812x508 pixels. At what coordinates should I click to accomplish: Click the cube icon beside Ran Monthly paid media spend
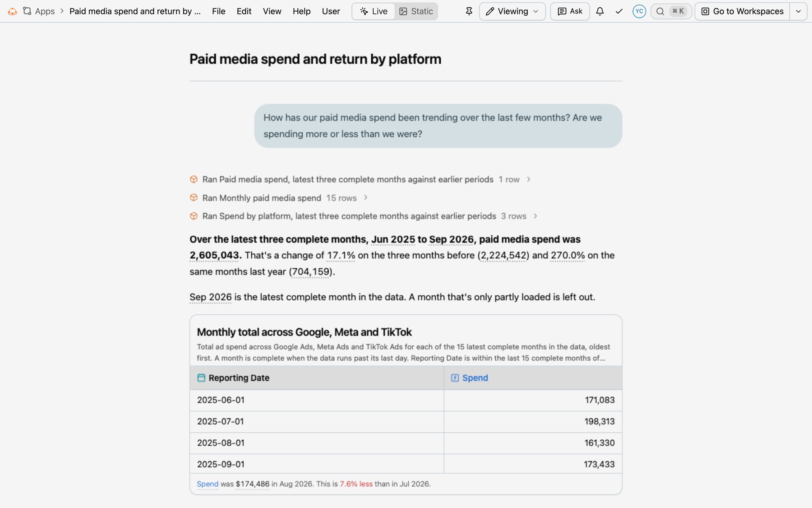[x=194, y=198]
